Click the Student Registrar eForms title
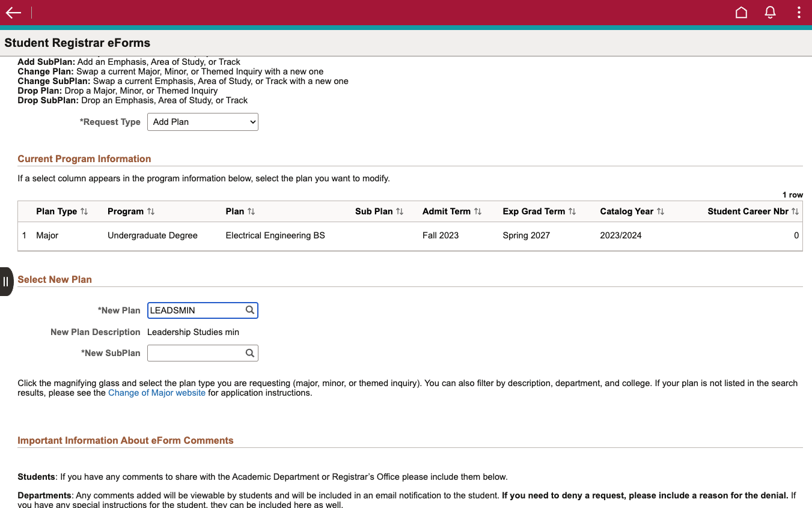The height and width of the screenshot is (508, 812). [78, 43]
